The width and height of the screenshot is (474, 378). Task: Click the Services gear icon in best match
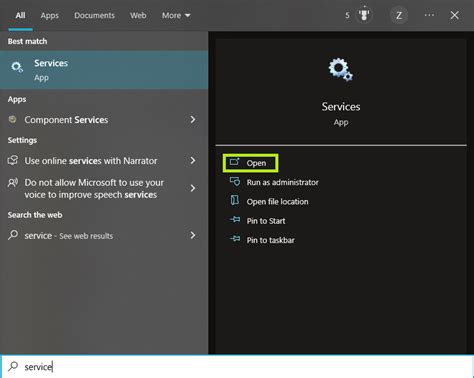click(x=17, y=67)
